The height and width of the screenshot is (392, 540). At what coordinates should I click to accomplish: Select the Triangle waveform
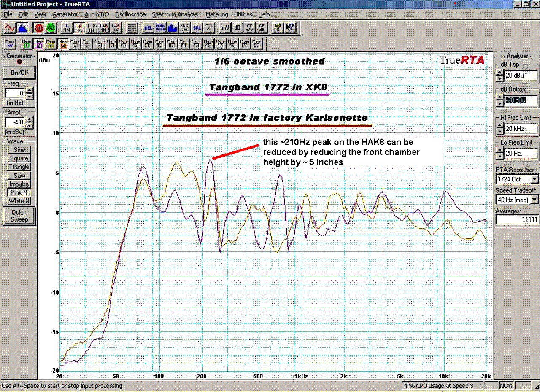click(x=19, y=167)
